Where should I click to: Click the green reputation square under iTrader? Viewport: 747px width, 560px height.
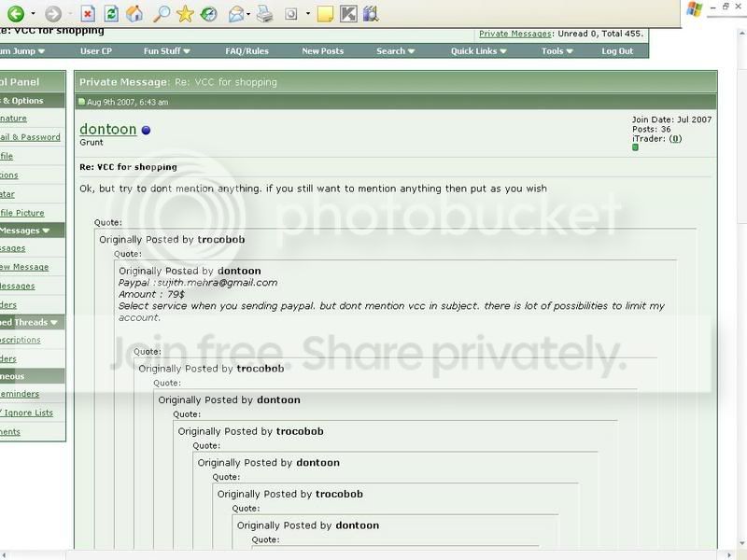coord(635,147)
